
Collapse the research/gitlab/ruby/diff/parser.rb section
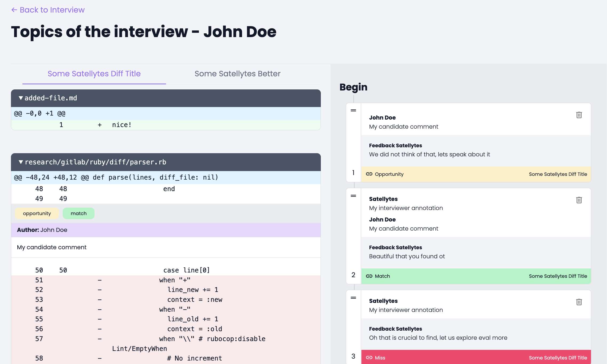21,162
